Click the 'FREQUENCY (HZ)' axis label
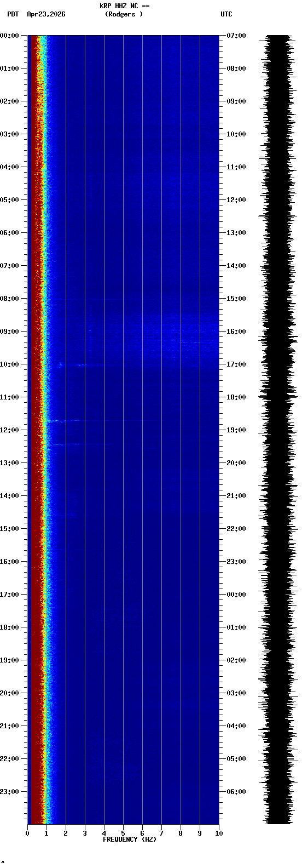The image size is (302, 868). point(130,840)
